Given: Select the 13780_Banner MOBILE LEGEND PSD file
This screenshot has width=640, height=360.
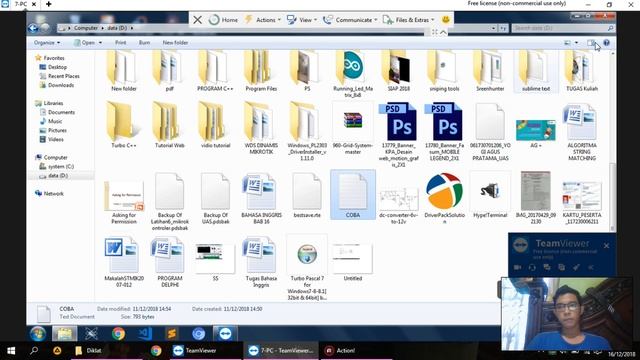Looking at the screenshot, I should (444, 131).
